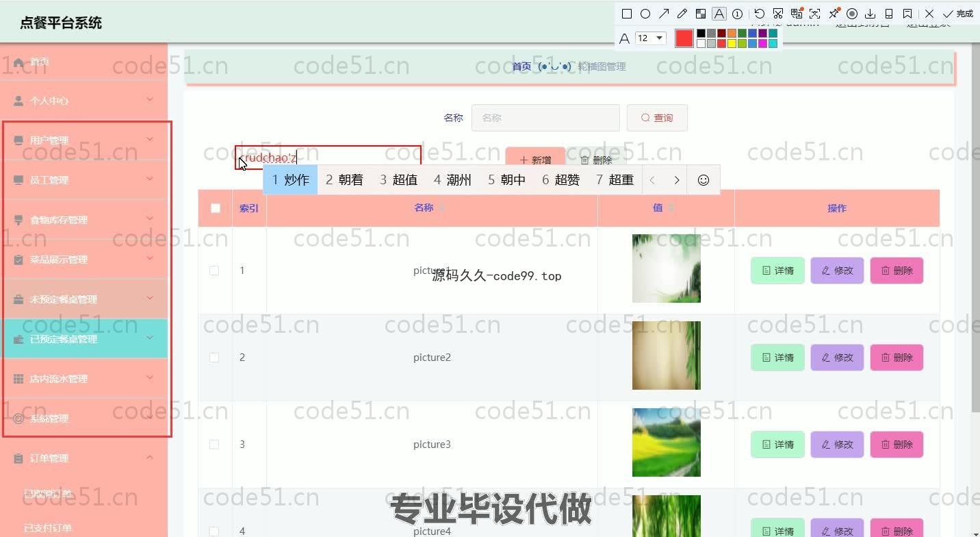Open the screenshot translate tool
The height and width of the screenshot is (537, 980).
coord(797,14)
